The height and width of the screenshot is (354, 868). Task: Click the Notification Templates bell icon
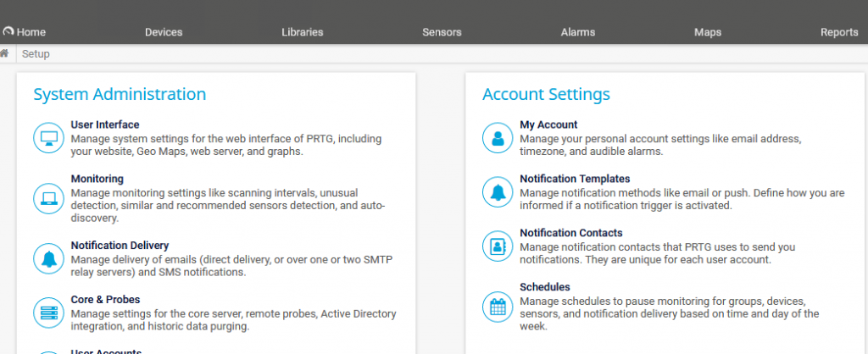(x=498, y=191)
